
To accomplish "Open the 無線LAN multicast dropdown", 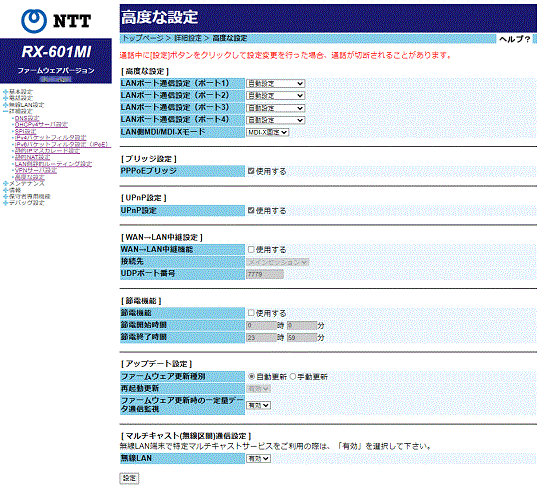I will 258,459.
